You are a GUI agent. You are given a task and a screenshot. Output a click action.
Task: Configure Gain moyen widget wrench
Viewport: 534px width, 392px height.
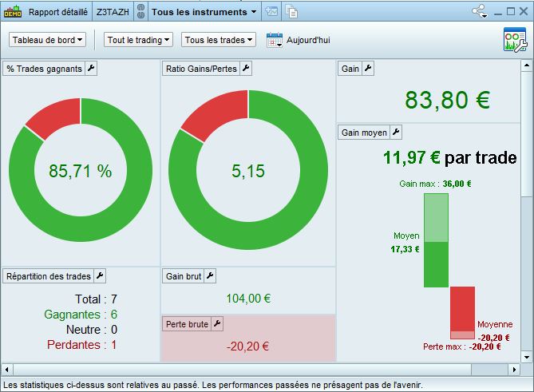point(396,133)
